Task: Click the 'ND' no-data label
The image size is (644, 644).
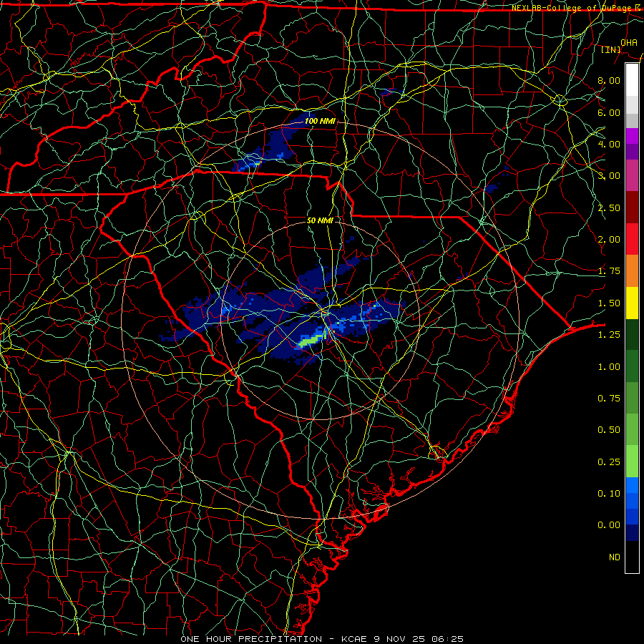Action: [x=615, y=557]
